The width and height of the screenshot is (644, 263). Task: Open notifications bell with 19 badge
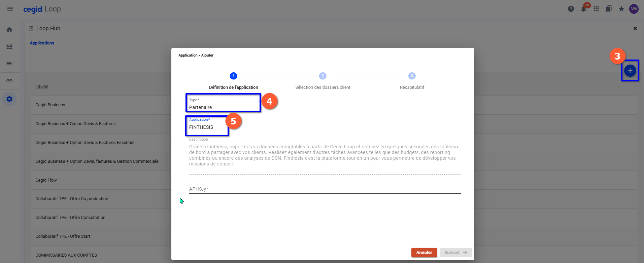coord(584,9)
